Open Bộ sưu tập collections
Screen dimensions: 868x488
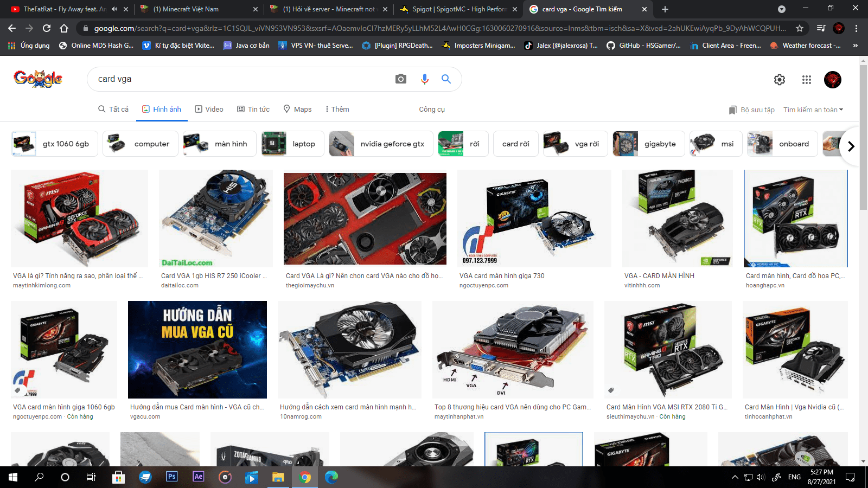[x=752, y=110]
